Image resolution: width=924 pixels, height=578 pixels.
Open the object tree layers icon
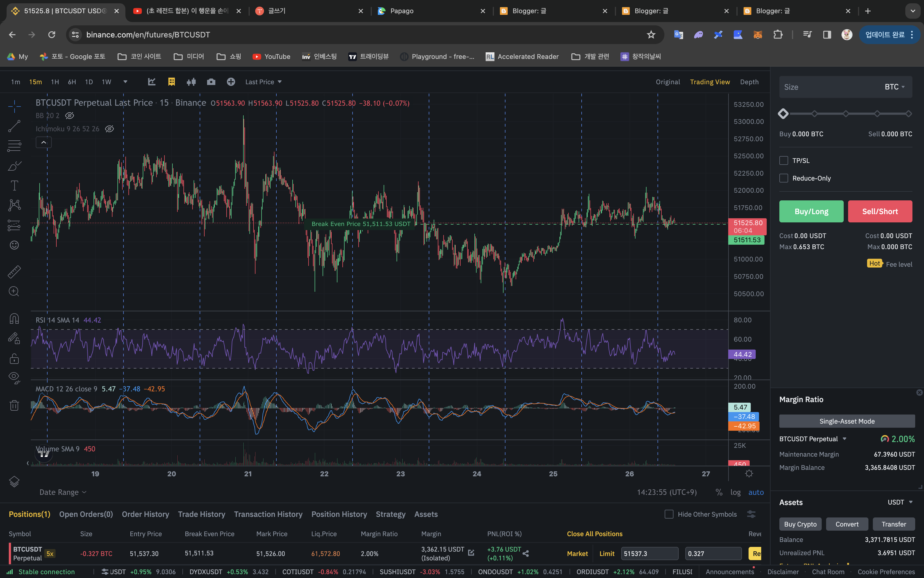point(15,482)
